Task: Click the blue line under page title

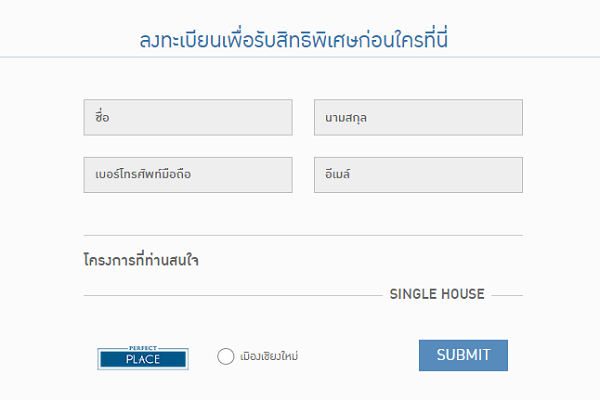Action: pyautogui.click(x=300, y=57)
